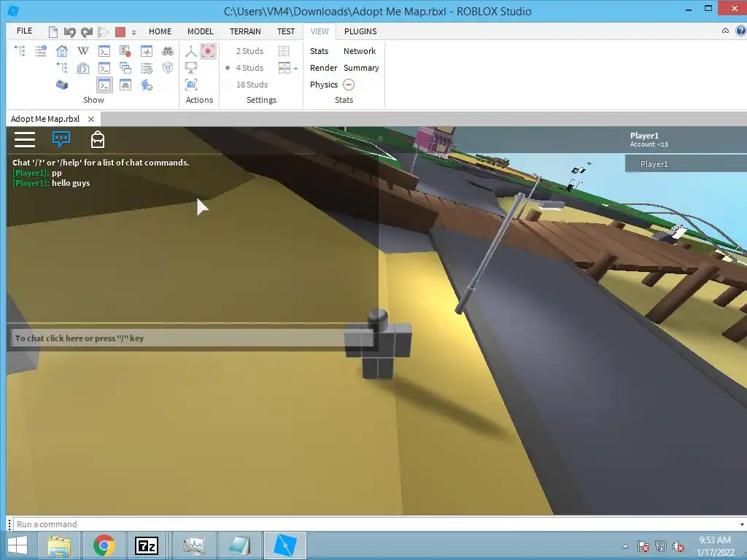Open the Explorer panel icon
Viewport: 747px width, 560px height.
point(20,51)
